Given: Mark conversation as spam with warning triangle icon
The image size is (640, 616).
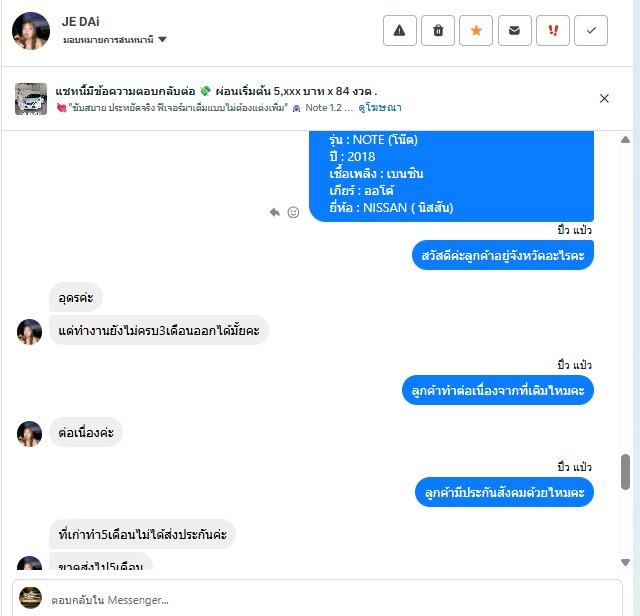Looking at the screenshot, I should [x=400, y=31].
